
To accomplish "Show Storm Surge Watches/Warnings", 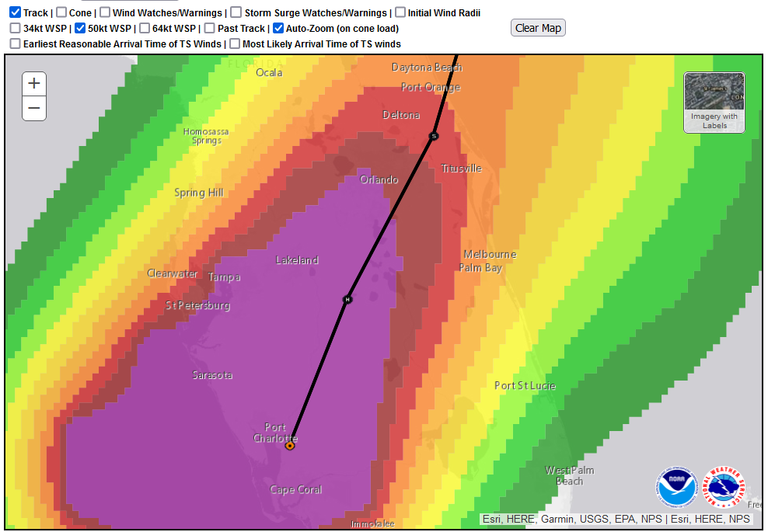I will coord(237,12).
